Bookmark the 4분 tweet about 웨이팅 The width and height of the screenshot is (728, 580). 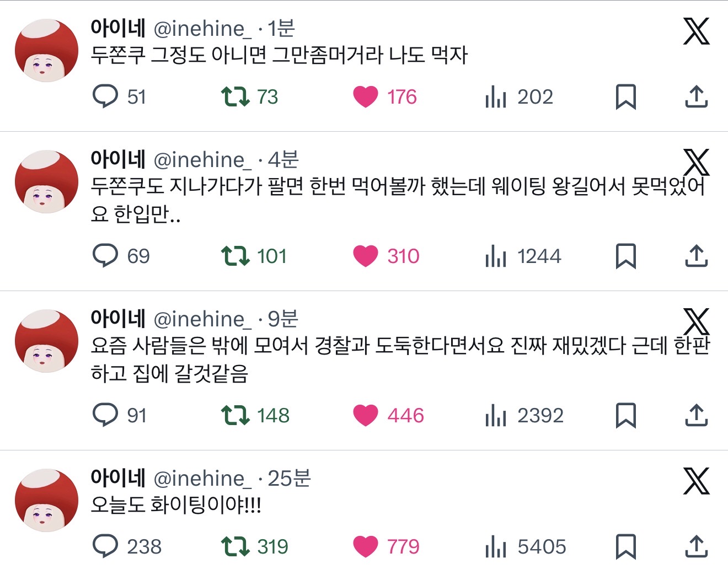pyautogui.click(x=626, y=256)
